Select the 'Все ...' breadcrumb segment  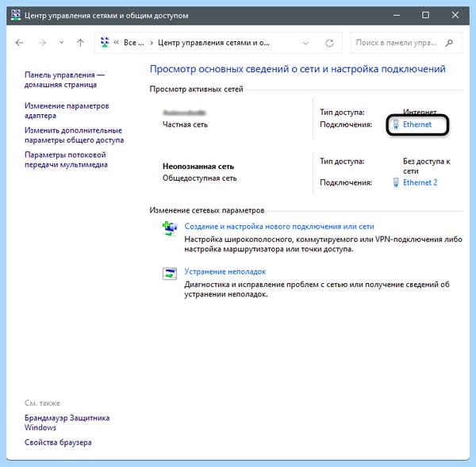pyautogui.click(x=133, y=43)
